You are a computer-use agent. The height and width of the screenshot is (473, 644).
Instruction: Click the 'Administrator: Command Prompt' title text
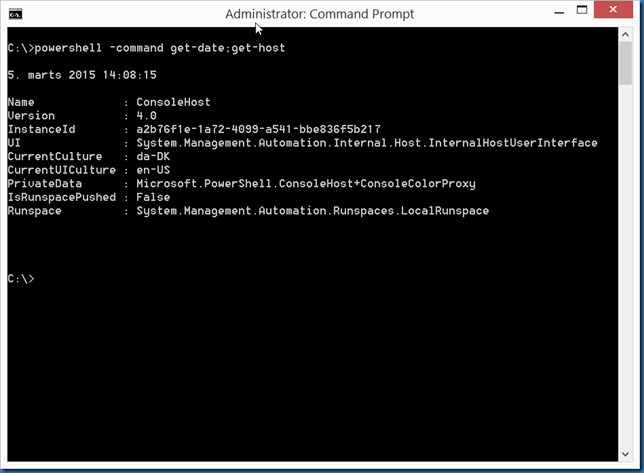pyautogui.click(x=321, y=14)
